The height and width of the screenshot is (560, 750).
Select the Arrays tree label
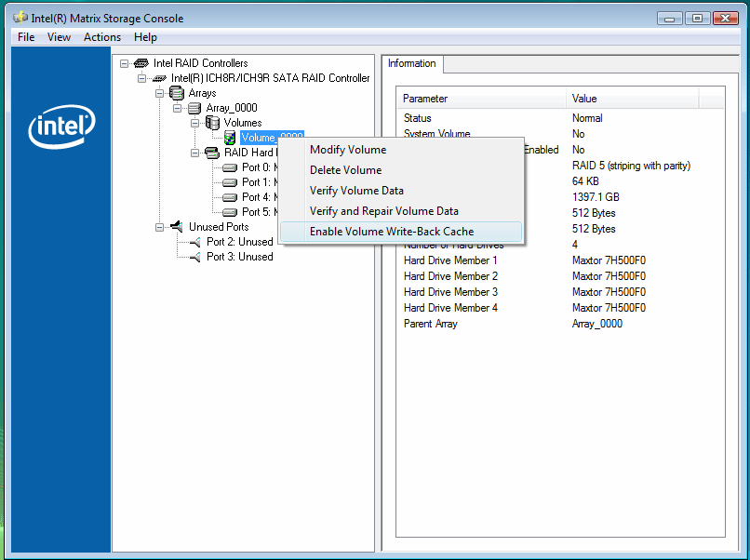tap(202, 93)
